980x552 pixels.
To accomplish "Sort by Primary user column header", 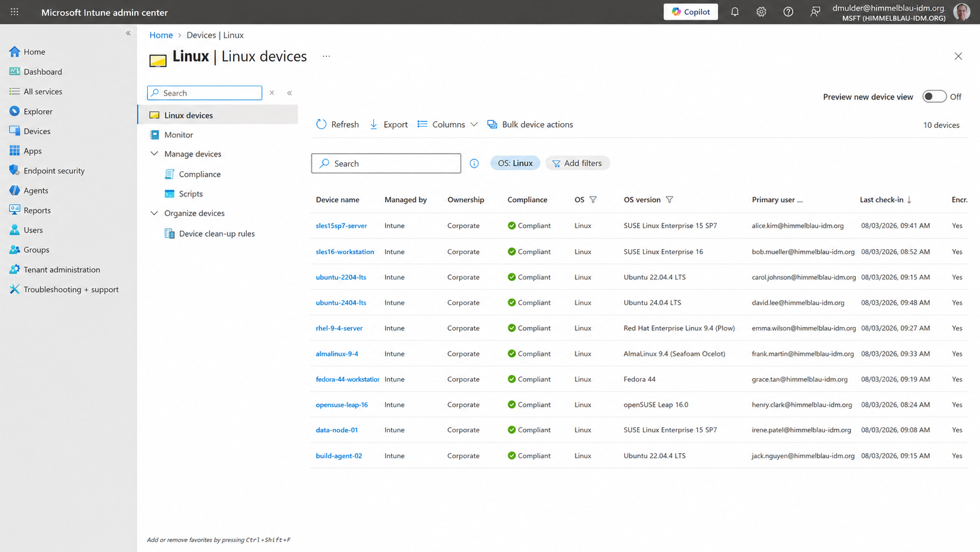I will coord(777,200).
